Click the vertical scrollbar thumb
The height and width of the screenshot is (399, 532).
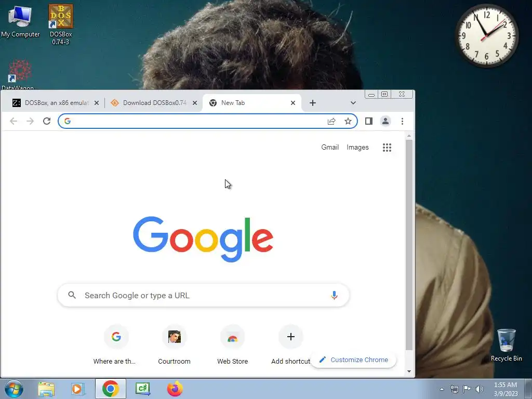click(409, 245)
